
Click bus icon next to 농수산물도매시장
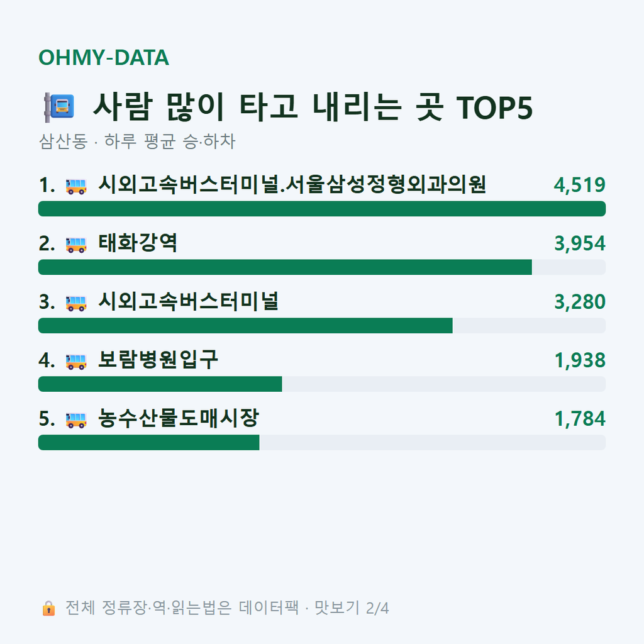coord(76,420)
